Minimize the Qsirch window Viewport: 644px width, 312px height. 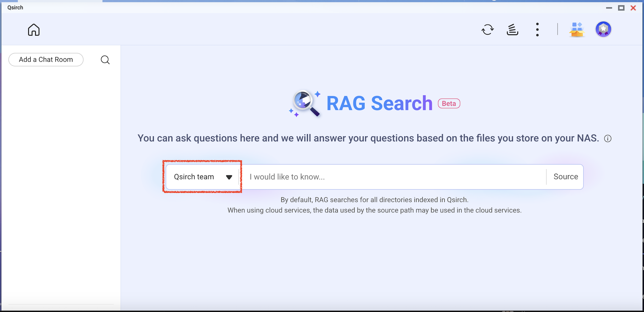pos(609,8)
